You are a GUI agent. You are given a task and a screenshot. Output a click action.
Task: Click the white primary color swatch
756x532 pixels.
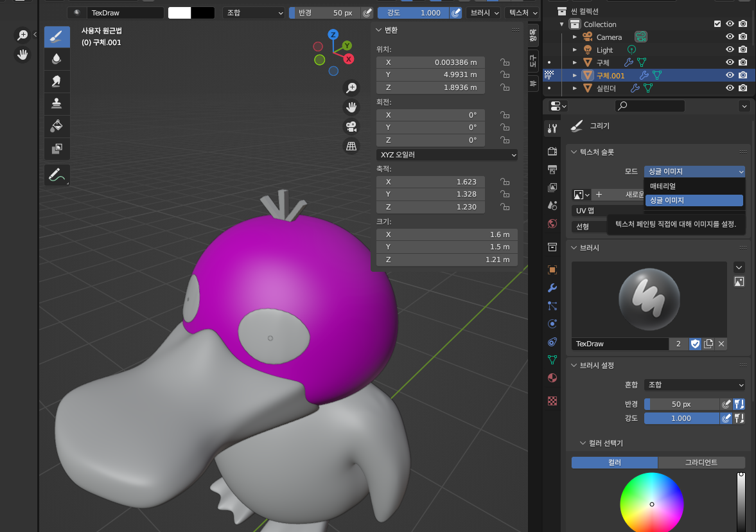[179, 13]
